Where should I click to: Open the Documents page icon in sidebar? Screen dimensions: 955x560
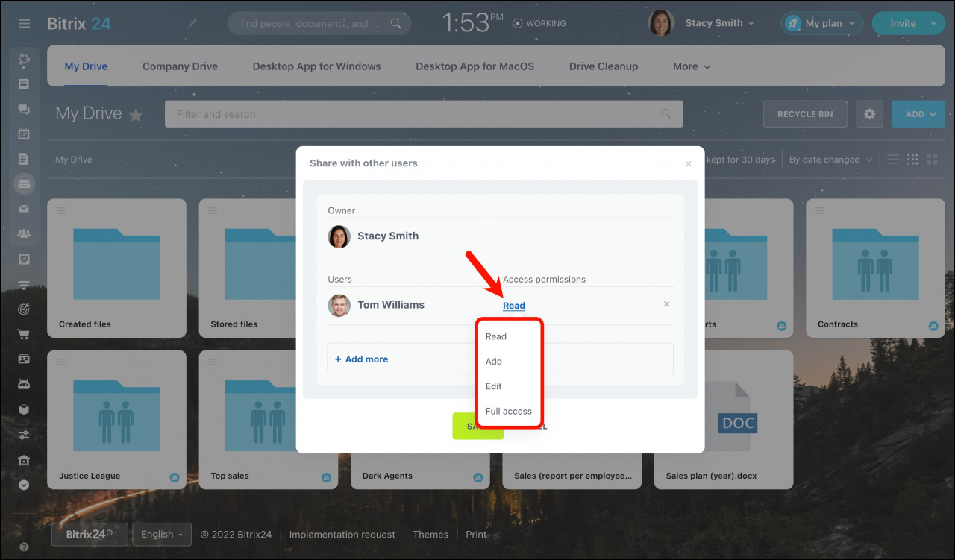pyautogui.click(x=24, y=159)
